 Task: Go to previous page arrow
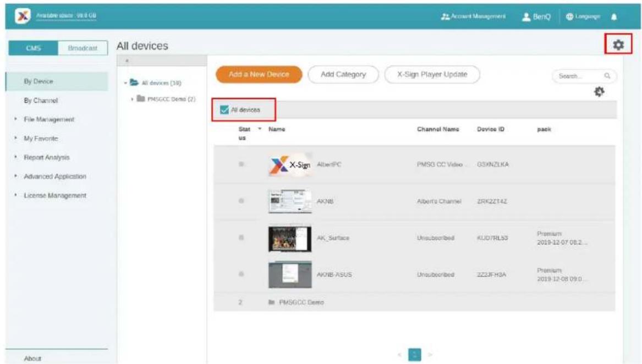(x=399, y=355)
